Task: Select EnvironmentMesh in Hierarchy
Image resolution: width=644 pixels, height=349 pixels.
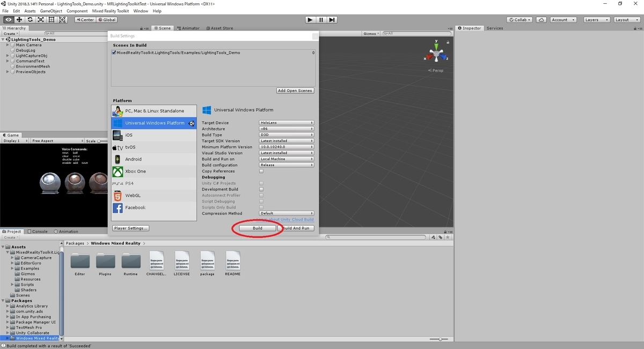Action: click(33, 67)
